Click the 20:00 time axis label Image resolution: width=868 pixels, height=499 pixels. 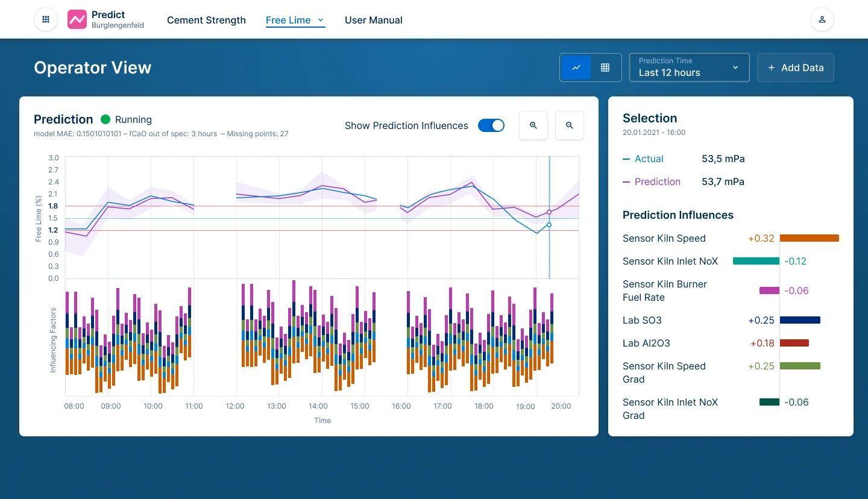click(x=561, y=406)
